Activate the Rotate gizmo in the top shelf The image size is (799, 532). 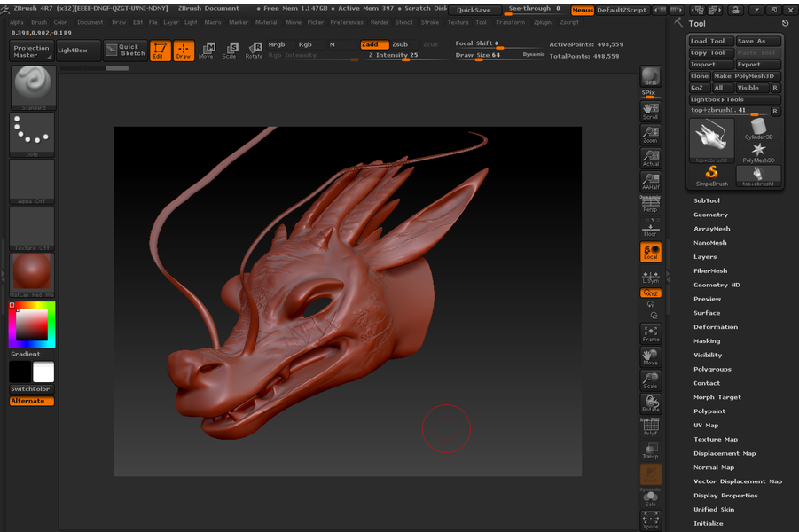(255, 51)
